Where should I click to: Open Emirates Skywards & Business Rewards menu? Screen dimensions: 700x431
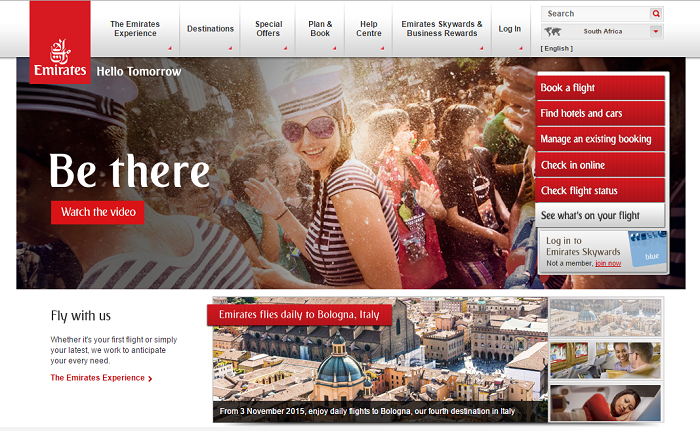(442, 29)
